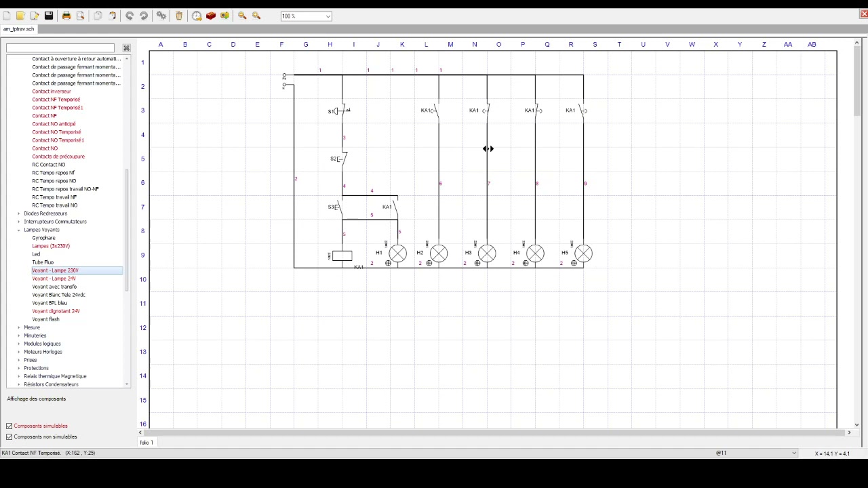Click the component tree vertical scrollbar
The image size is (868, 488).
[126, 230]
